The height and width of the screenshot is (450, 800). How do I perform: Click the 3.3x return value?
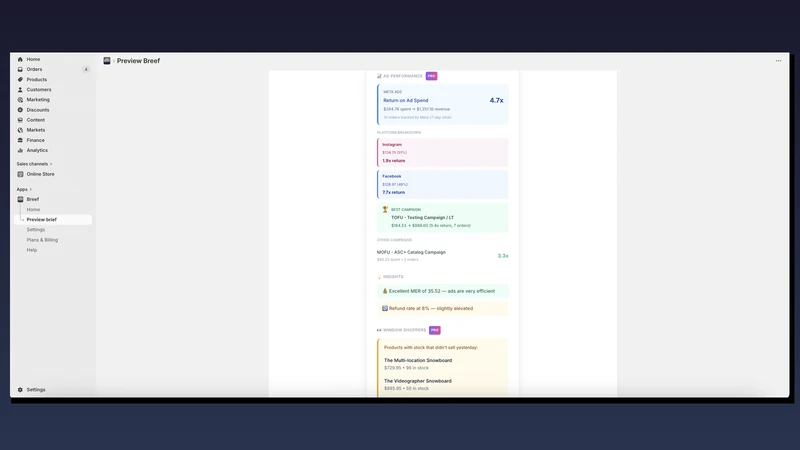click(x=503, y=256)
